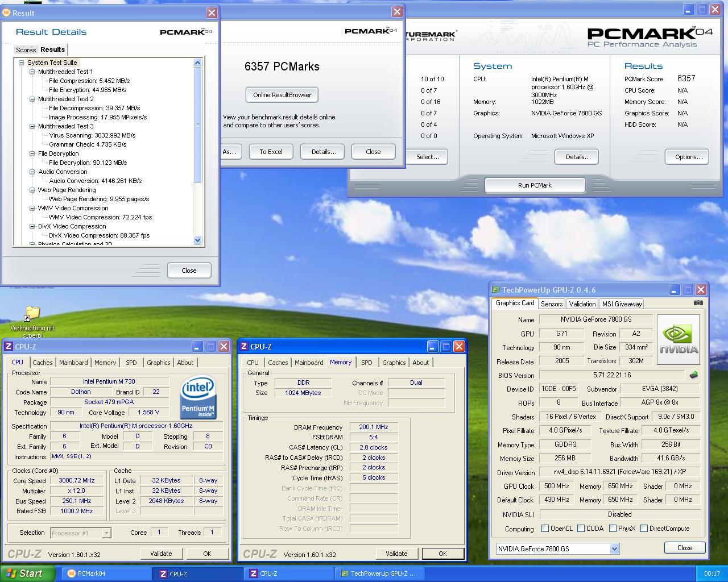Image resolution: width=728 pixels, height=582 pixels.
Task: Click the BIOS version save chip icon
Action: click(693, 375)
